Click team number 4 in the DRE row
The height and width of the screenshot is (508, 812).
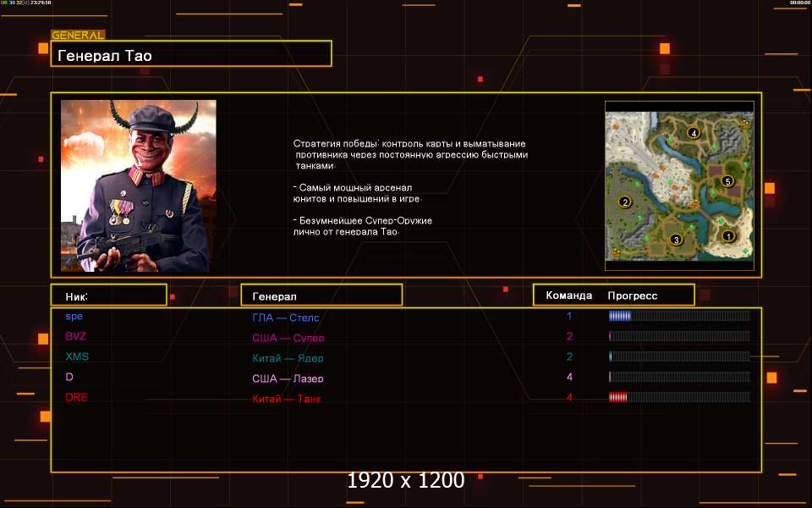point(569,397)
